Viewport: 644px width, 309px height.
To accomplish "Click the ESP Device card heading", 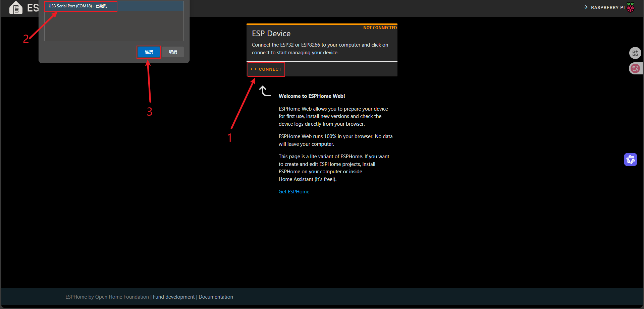I will click(x=271, y=34).
